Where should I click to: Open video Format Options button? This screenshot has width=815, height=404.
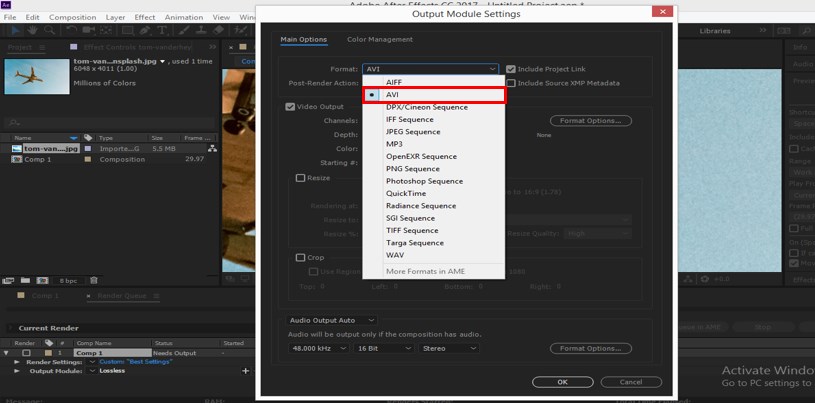590,121
